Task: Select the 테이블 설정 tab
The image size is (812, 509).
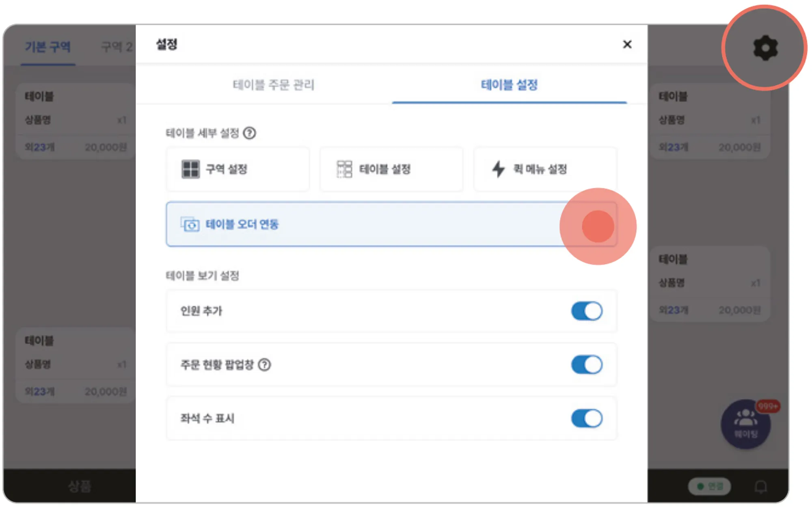Action: coord(509,85)
